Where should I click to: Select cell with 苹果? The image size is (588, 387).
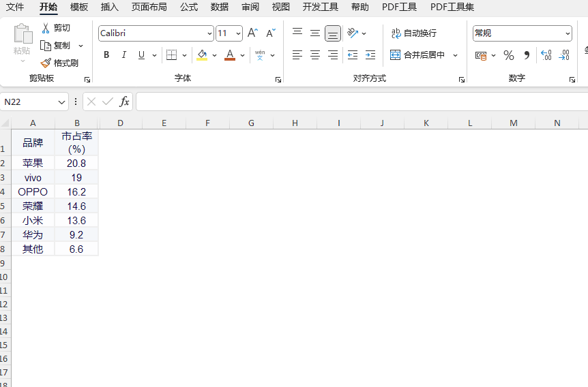[x=33, y=164]
